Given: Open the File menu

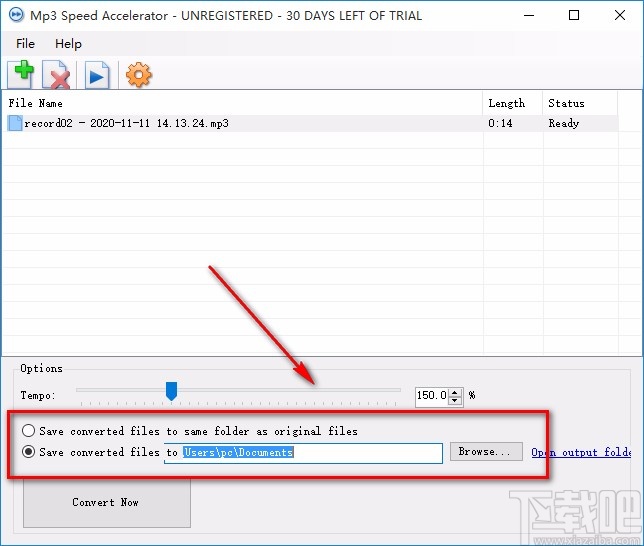Looking at the screenshot, I should pos(25,44).
